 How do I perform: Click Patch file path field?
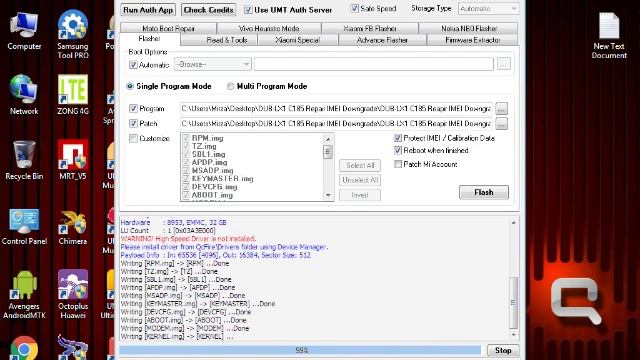(336, 123)
